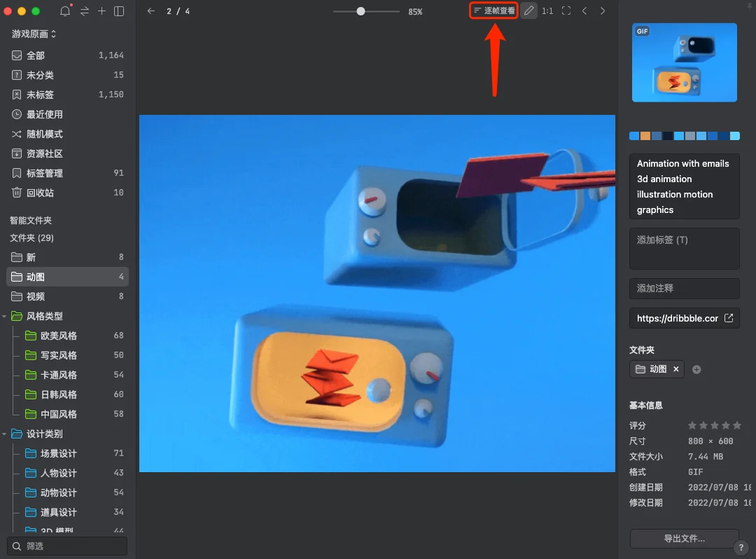This screenshot has width=756, height=559.
Task: Click the 逐帧查看 button
Action: (x=493, y=11)
